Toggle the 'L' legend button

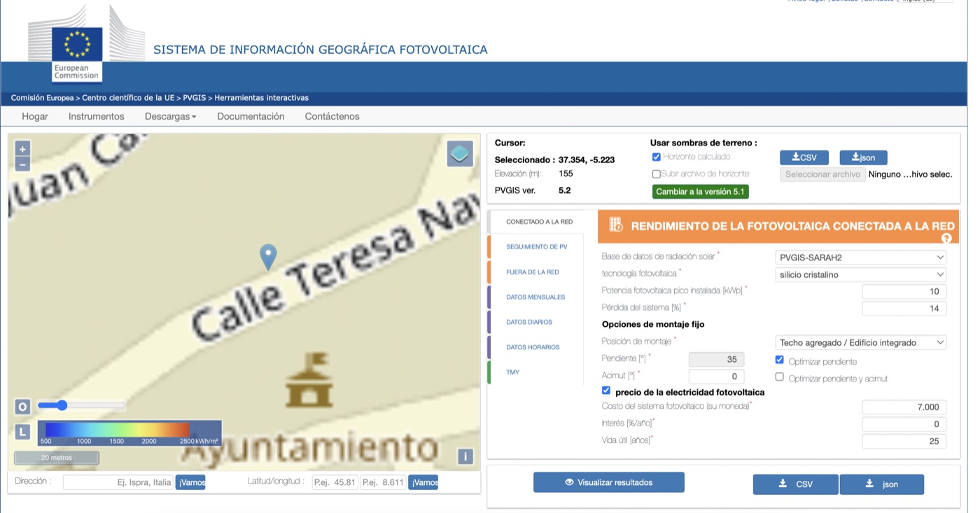[x=22, y=433]
